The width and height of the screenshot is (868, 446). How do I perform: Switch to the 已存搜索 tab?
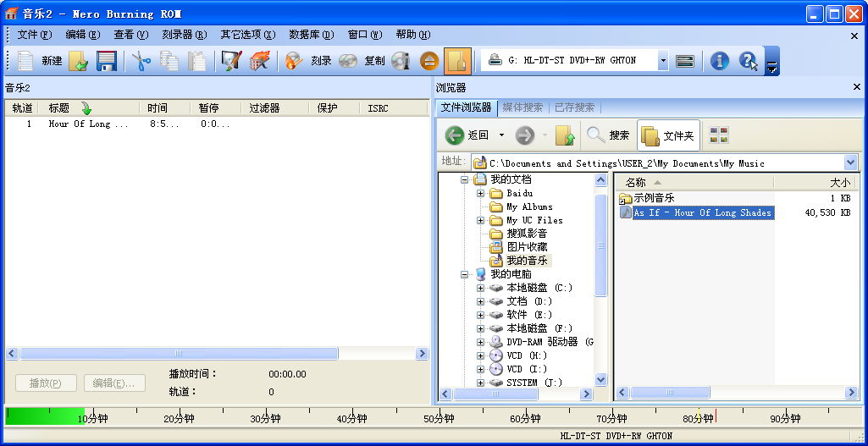click(x=575, y=107)
